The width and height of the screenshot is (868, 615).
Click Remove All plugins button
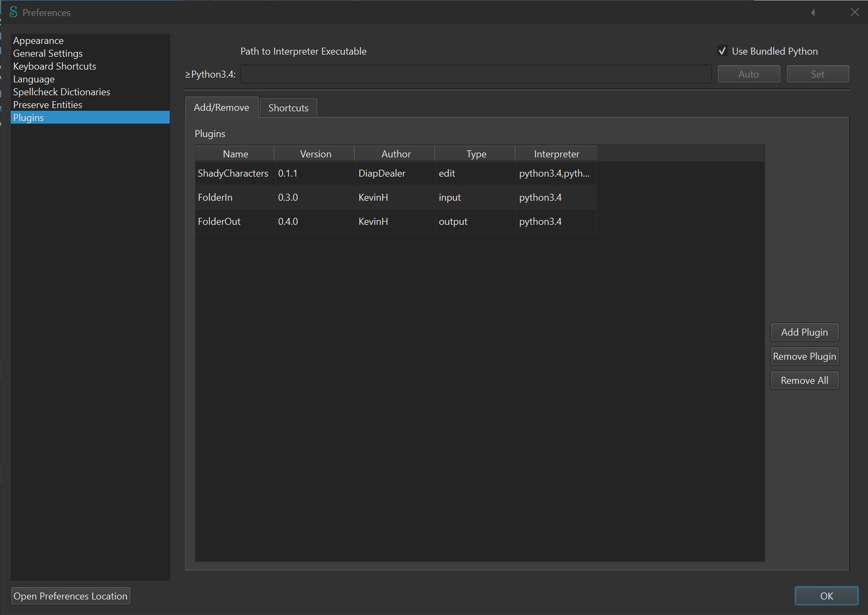tap(804, 381)
